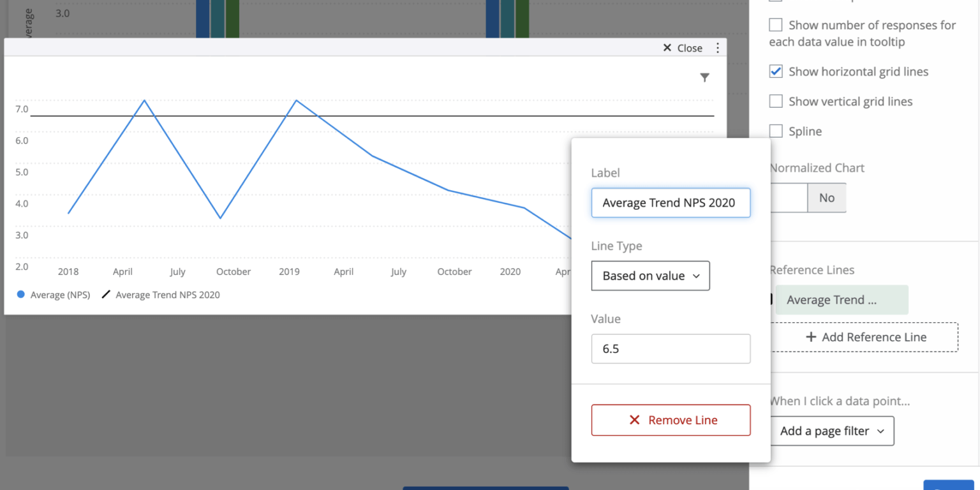Enable Show vertical grid lines
Image resolution: width=980 pixels, height=490 pixels.
tap(775, 101)
